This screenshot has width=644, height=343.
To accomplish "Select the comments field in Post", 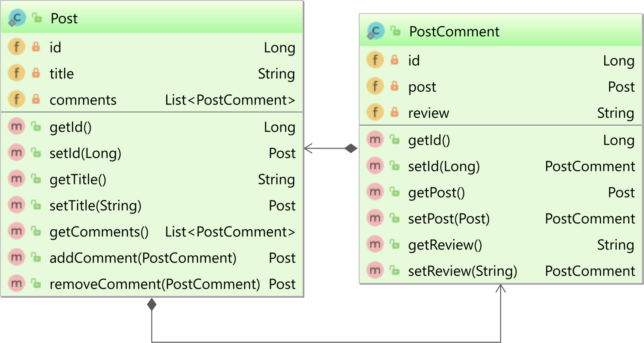I will pos(152,100).
